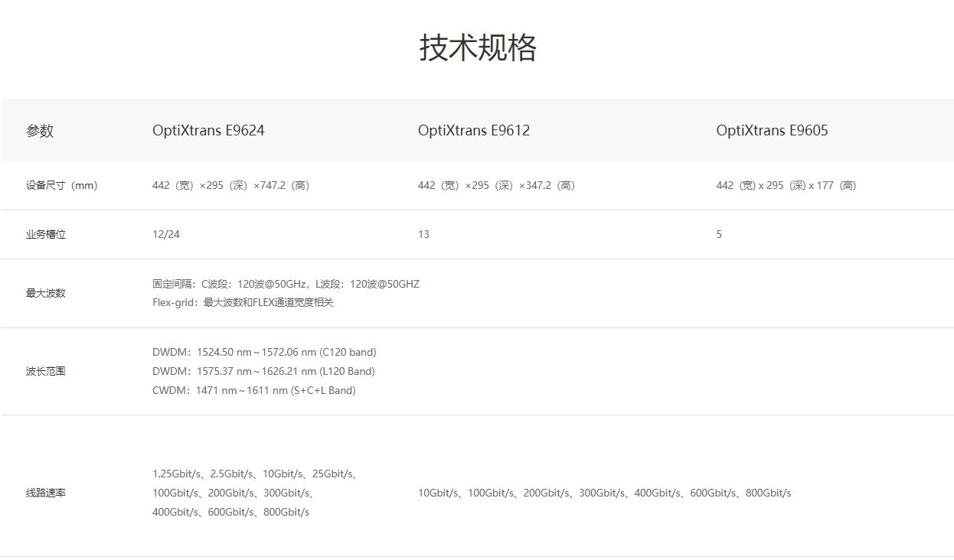This screenshot has height=560, width=954.
Task: Select the 最大波数 row label
Action: click(46, 293)
